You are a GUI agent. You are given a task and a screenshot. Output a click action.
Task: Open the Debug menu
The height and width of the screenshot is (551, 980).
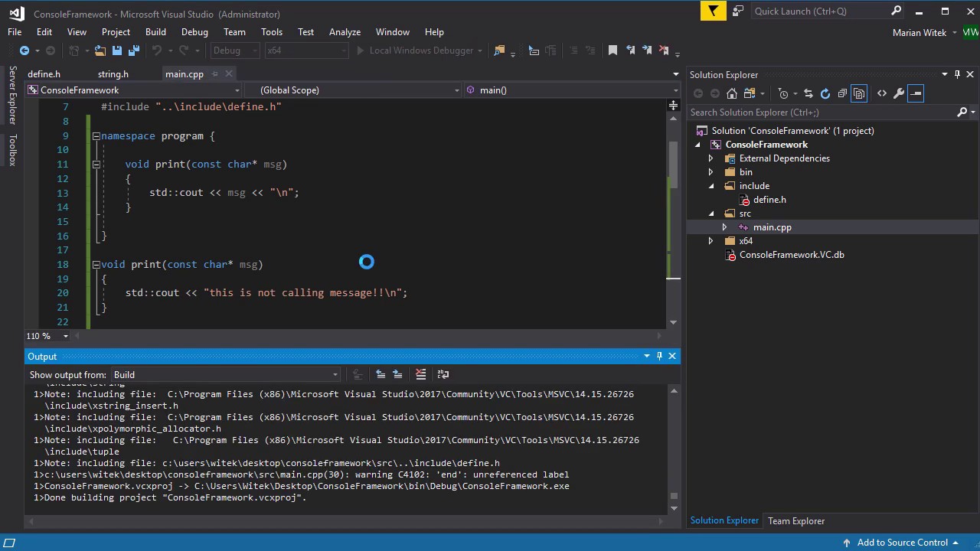click(x=194, y=32)
